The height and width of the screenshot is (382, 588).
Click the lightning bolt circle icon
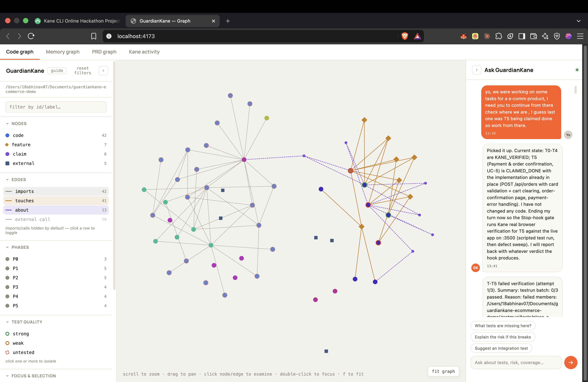[510, 36]
